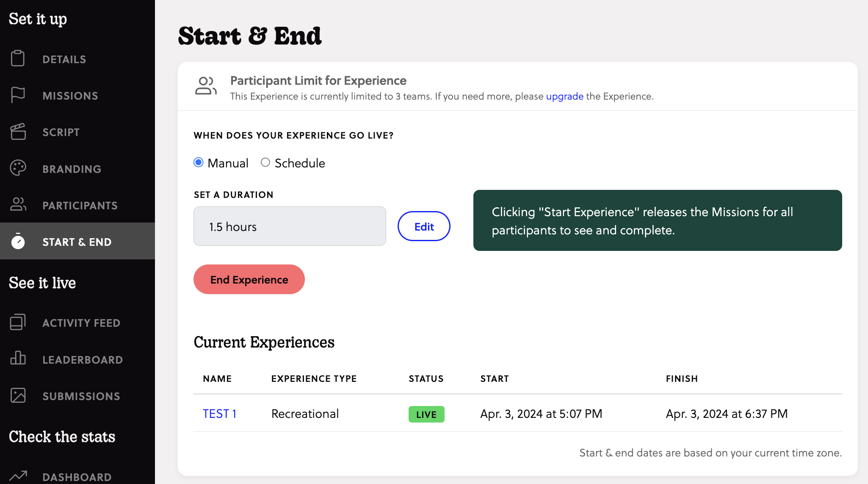
Task: Open the TEST 1 experience link
Action: (x=219, y=414)
